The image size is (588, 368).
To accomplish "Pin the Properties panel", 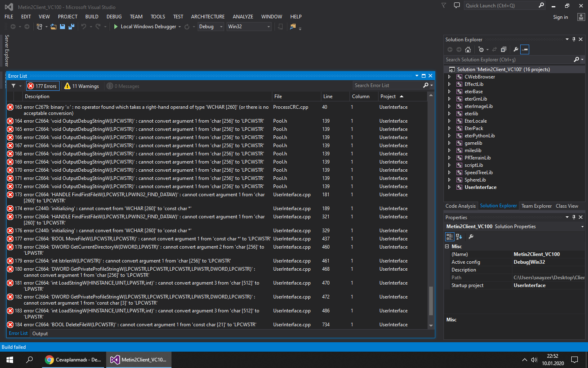I will pos(574,217).
